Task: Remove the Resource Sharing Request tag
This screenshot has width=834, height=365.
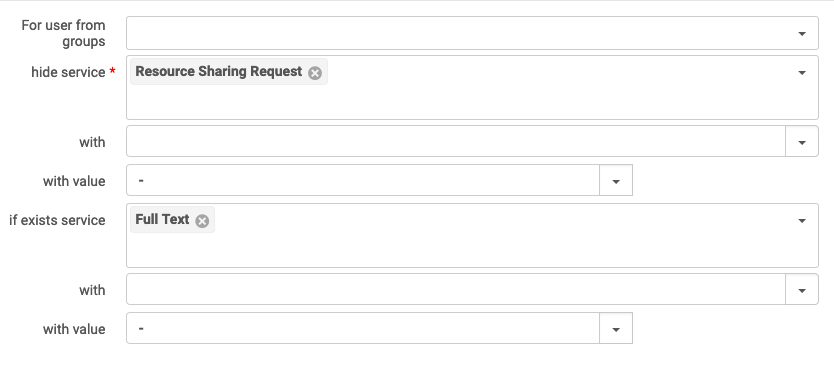Action: pos(315,73)
